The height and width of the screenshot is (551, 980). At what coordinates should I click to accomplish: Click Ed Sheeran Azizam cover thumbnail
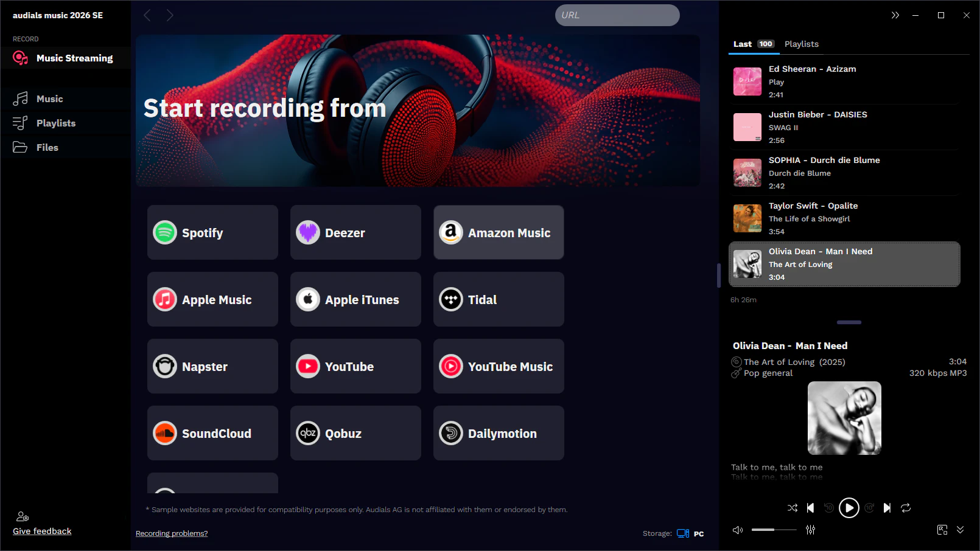(x=747, y=81)
